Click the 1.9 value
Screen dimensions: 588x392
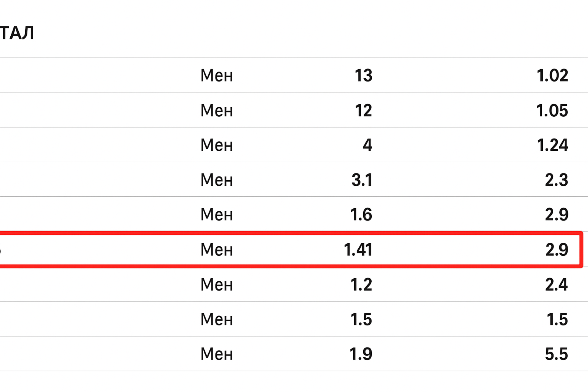click(x=361, y=354)
